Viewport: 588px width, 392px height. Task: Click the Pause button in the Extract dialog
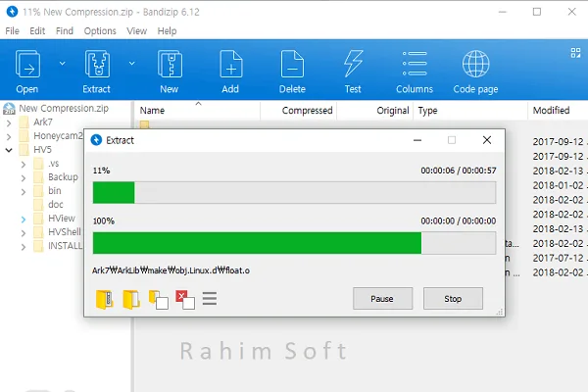[x=382, y=299]
